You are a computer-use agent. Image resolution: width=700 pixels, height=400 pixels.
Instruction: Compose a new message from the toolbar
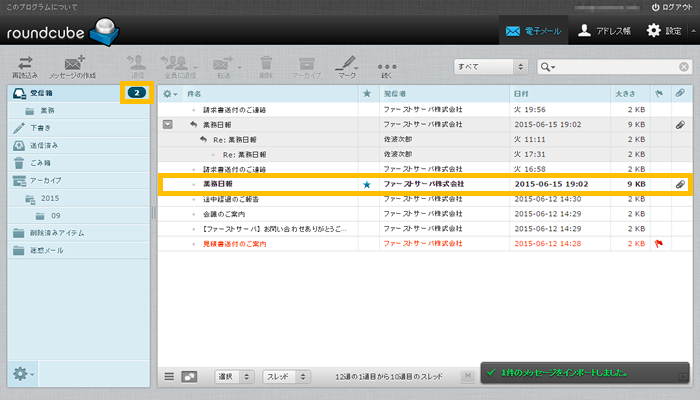point(73,62)
